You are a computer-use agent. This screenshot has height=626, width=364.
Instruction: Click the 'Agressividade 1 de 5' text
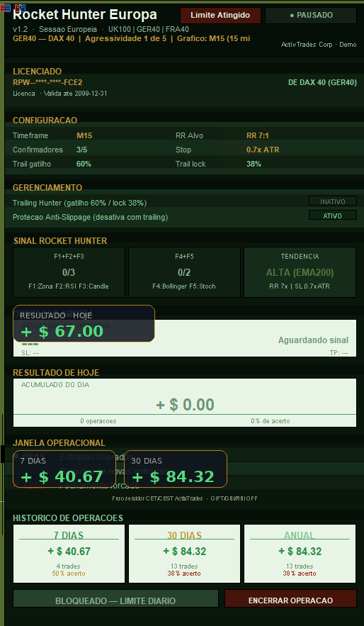(125, 39)
